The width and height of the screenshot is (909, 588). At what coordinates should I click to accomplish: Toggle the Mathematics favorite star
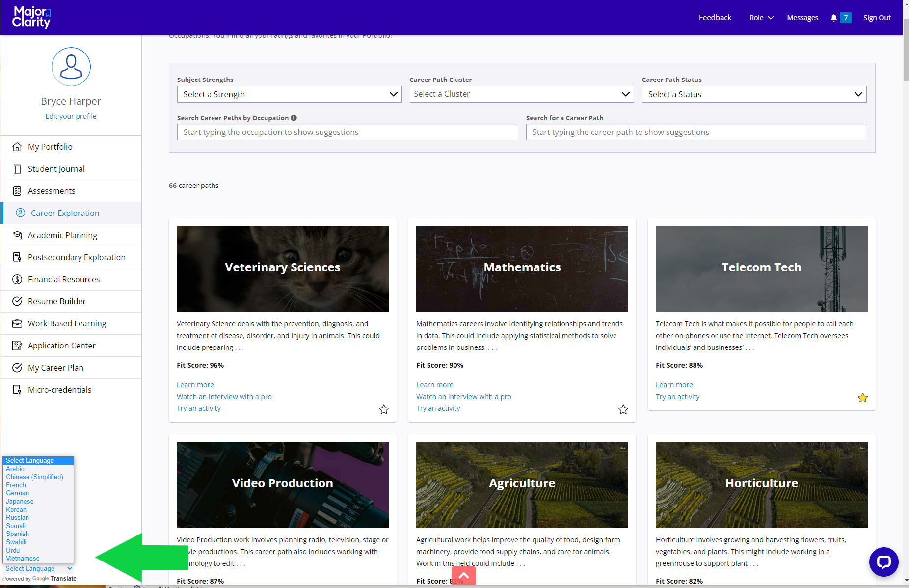click(623, 409)
